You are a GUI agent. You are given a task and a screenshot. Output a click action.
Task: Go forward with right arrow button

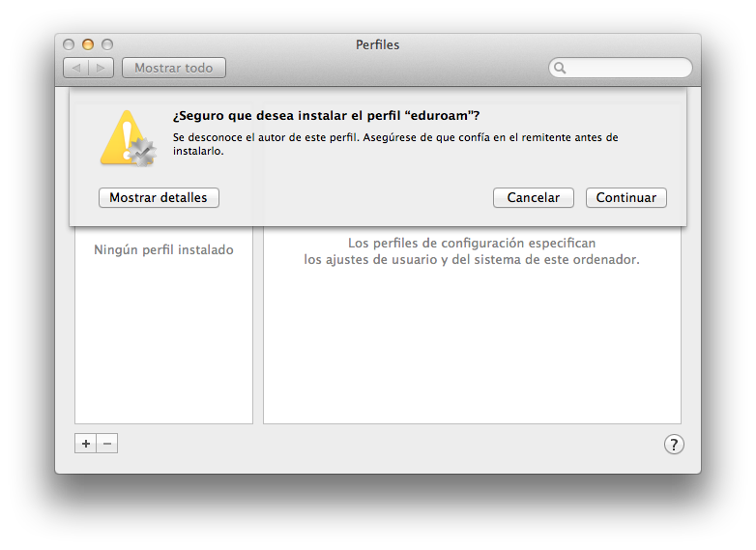[101, 68]
